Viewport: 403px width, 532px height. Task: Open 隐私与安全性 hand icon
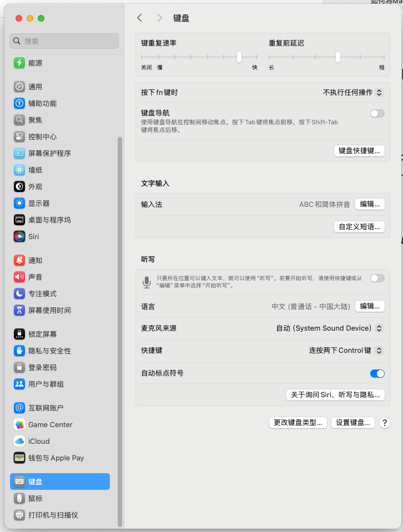(x=19, y=351)
